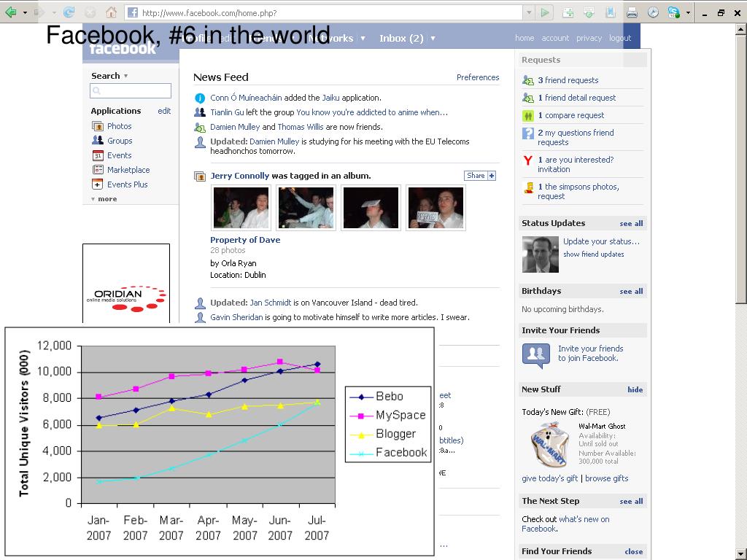Open the History clock icon in toolbar
Screen dimensions: 747x560
pos(653,12)
